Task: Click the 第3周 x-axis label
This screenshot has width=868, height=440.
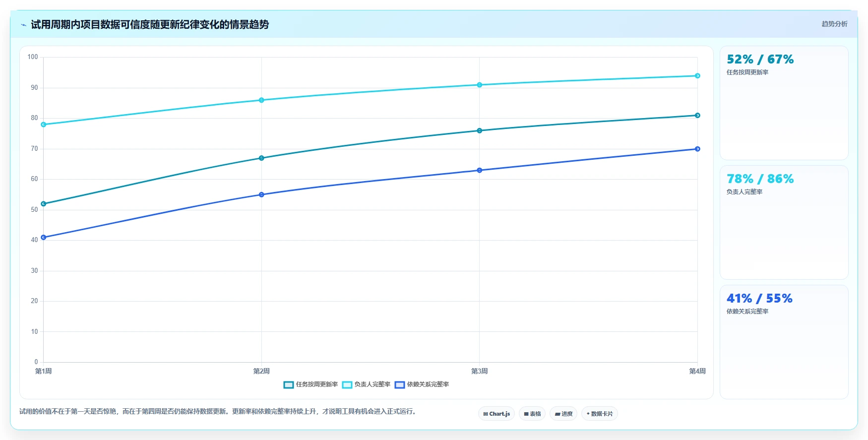Action: pos(480,371)
